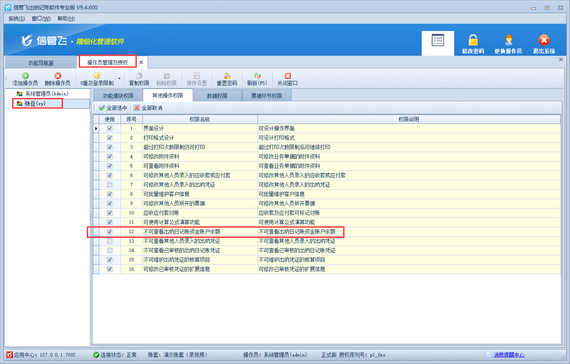Viewport: 570px width, 364px height.
Task: Toggle checkbox for row 12 permission
Action: coord(110,232)
